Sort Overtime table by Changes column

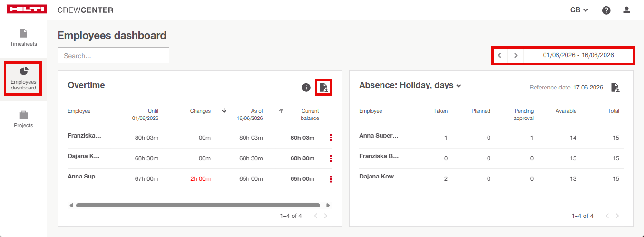click(200, 111)
